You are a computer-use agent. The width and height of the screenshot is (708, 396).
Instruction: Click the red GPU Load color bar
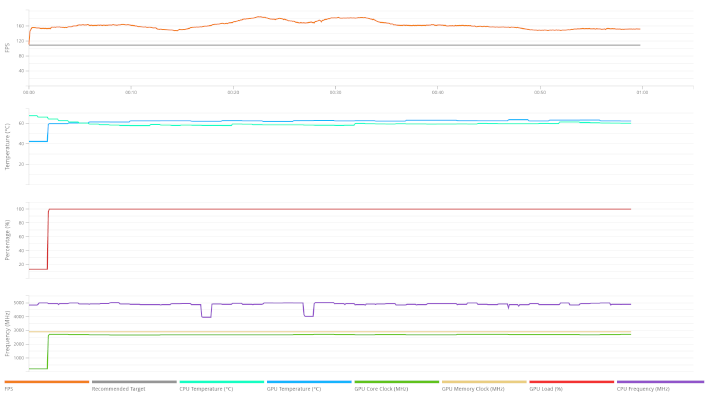coord(571,382)
